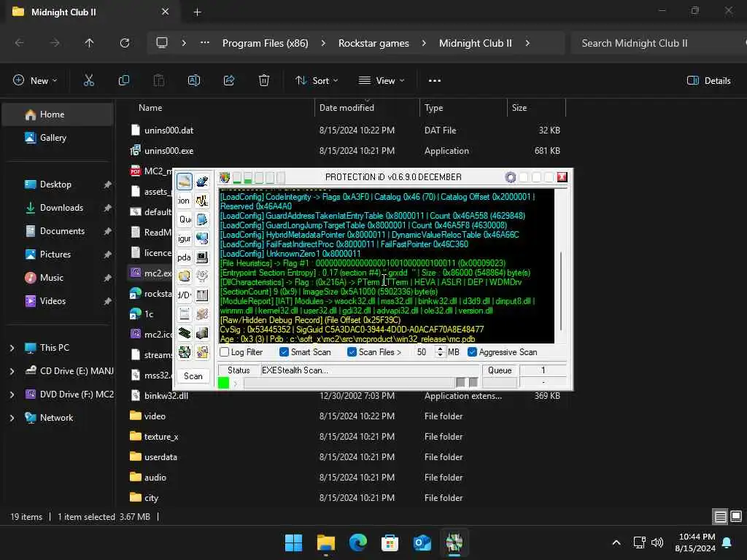This screenshot has height=560, width=747.
Task: Click the Copy icon in Explorer toolbar
Action: coord(124,80)
